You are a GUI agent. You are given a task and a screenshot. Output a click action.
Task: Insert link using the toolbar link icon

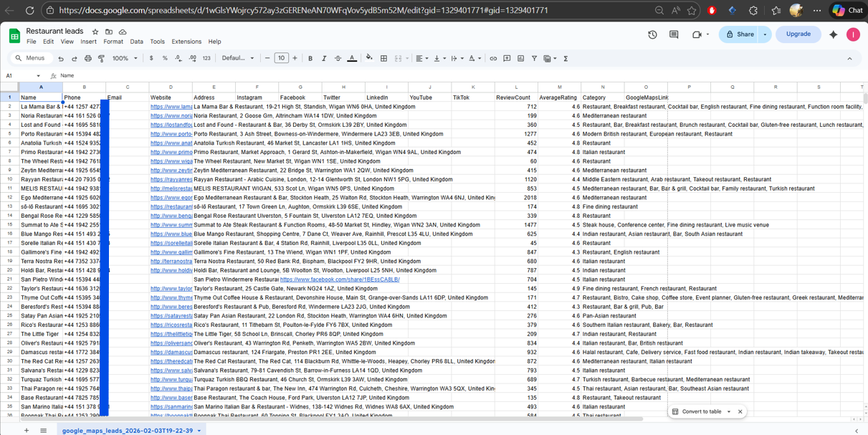[x=493, y=58]
